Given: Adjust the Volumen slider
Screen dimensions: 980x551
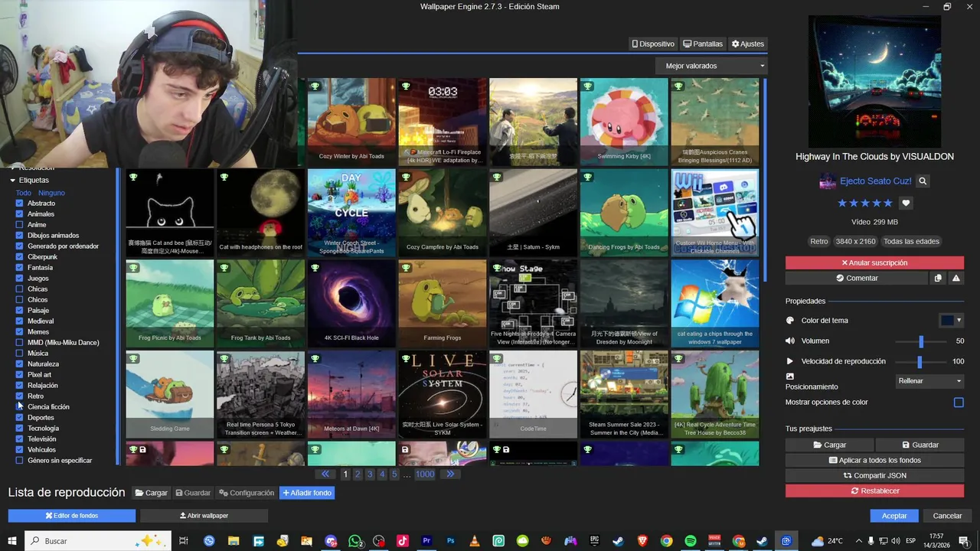Looking at the screenshot, I should 921,341.
